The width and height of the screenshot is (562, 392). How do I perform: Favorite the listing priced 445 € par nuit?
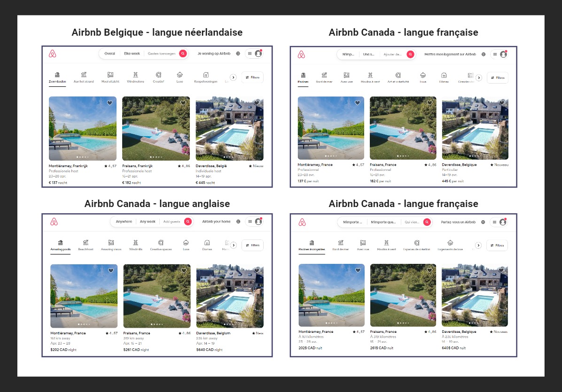point(502,103)
